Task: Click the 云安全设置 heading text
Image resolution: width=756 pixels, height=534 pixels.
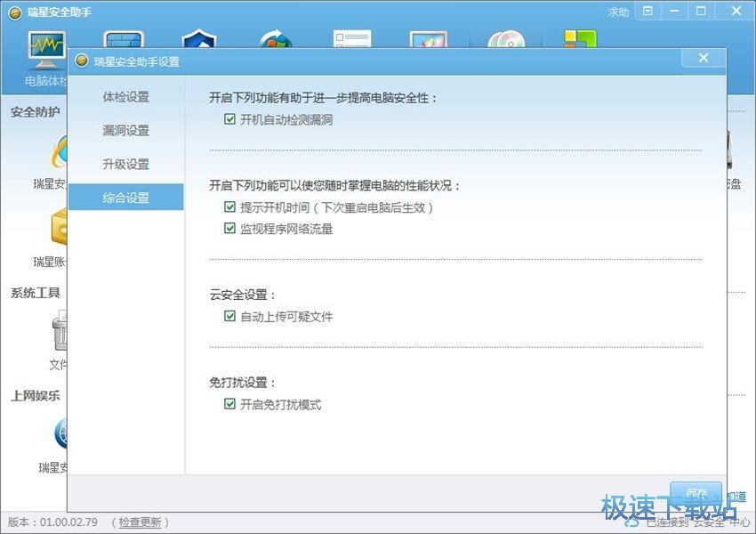Action: pos(242,295)
